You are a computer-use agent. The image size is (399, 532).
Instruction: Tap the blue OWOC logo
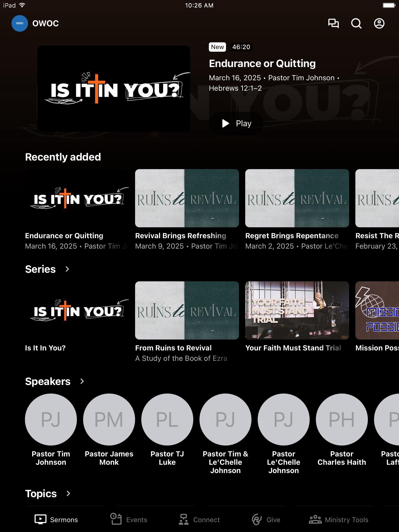[20, 23]
